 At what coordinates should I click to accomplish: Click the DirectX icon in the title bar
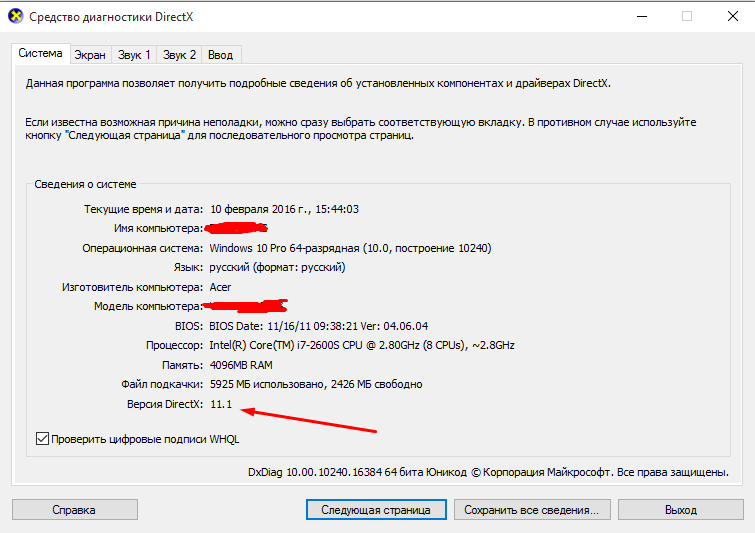coord(15,17)
